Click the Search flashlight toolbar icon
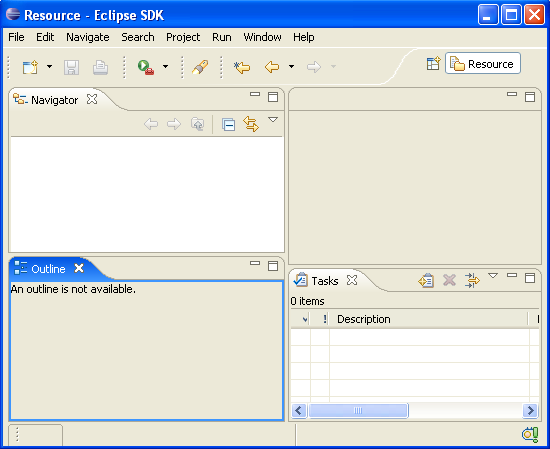 (200, 67)
